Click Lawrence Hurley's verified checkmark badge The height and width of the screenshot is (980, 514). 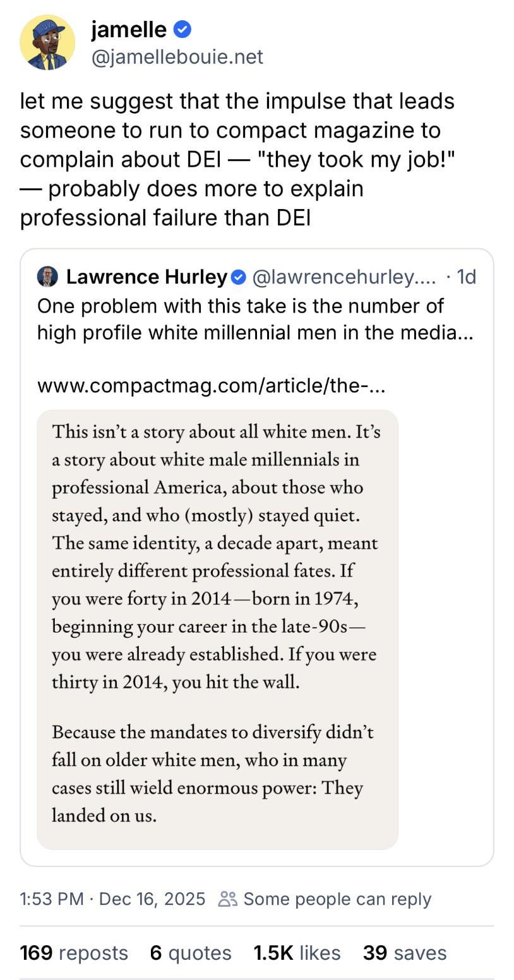[239, 277]
